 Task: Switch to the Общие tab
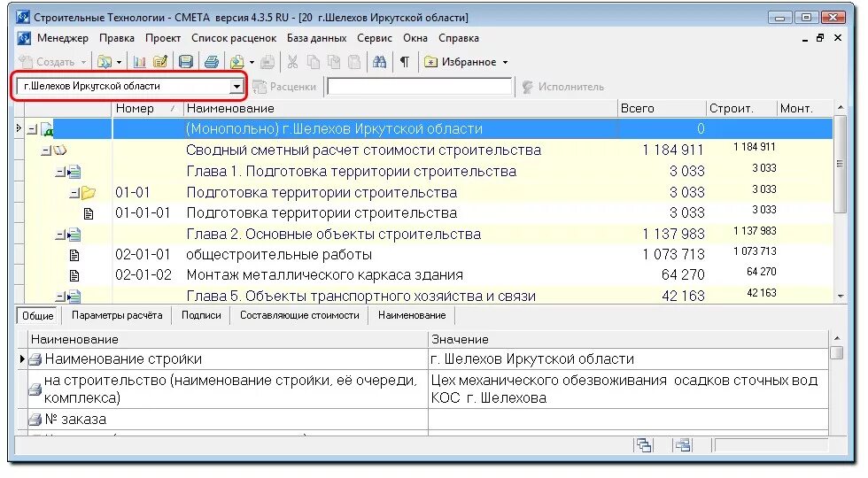click(38, 316)
